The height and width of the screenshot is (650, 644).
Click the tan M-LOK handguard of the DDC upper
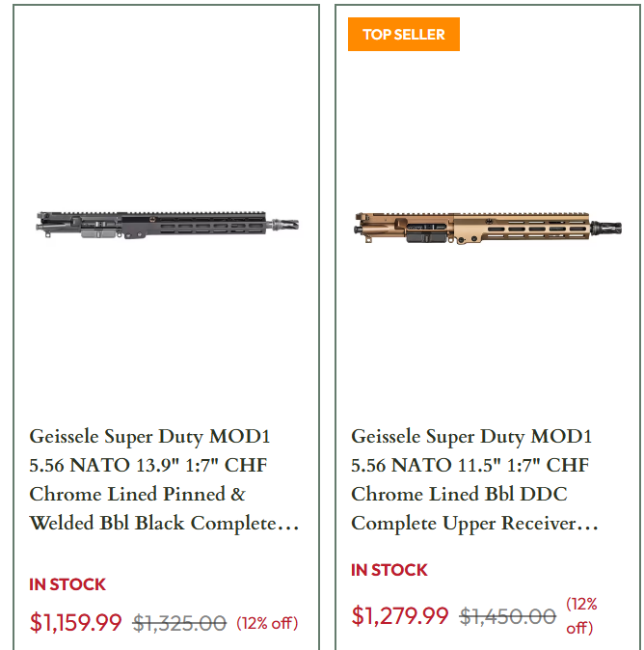[x=522, y=228]
